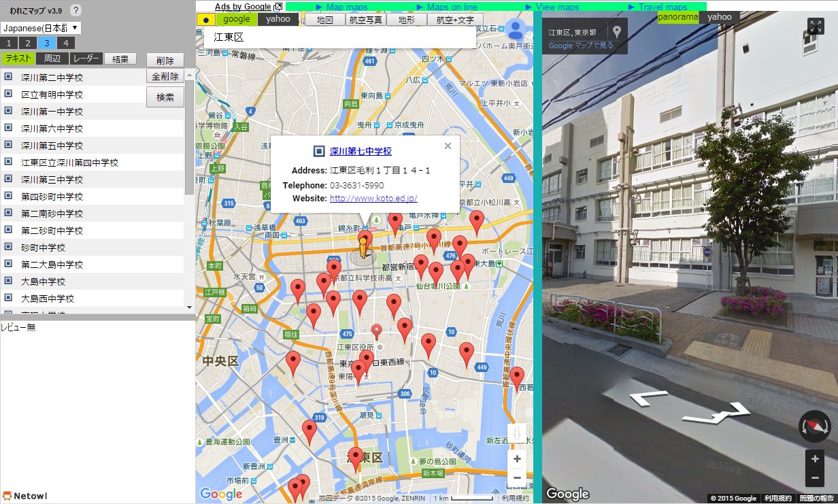Zoom out on the map
The image size is (838, 504).
tap(518, 477)
